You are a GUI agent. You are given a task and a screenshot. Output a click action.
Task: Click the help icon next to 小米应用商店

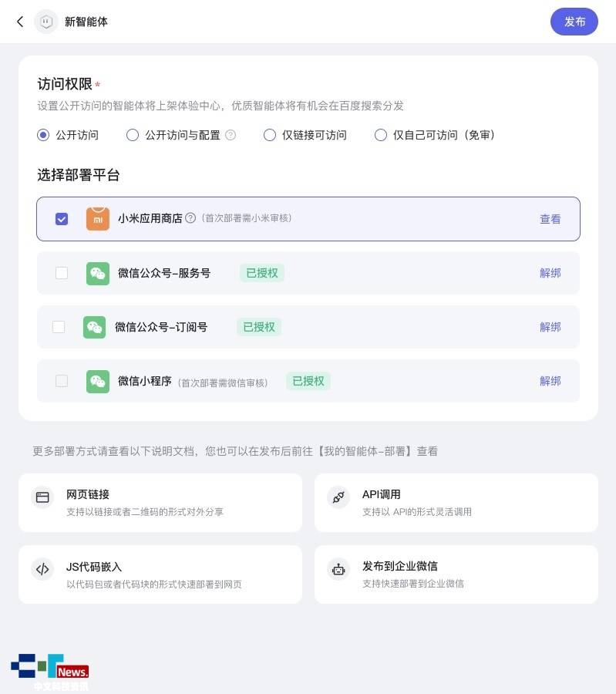coord(190,218)
